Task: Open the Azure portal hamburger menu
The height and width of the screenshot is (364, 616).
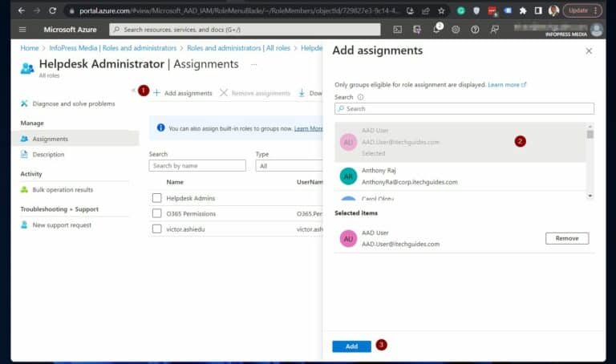Action: (22, 30)
